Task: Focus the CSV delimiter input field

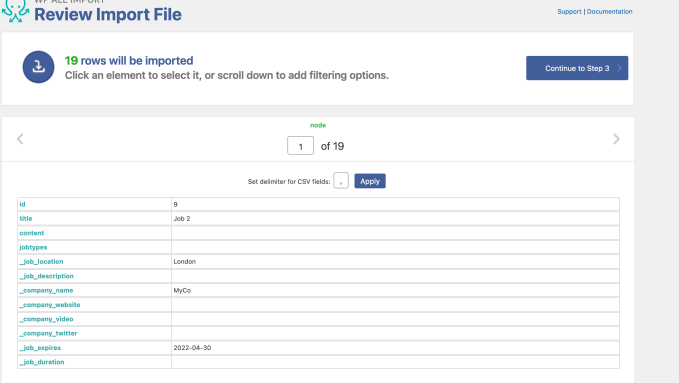Action: coord(341,181)
